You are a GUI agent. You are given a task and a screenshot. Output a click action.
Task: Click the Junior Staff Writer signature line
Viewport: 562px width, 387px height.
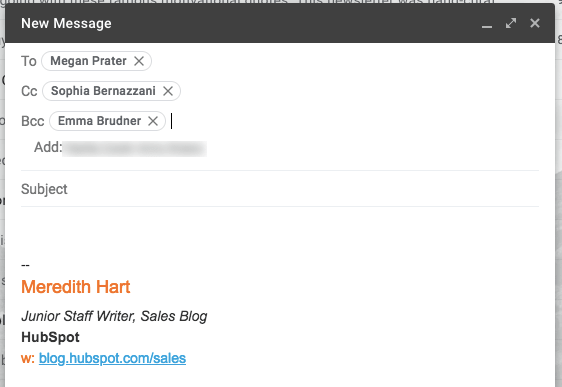[x=114, y=316]
